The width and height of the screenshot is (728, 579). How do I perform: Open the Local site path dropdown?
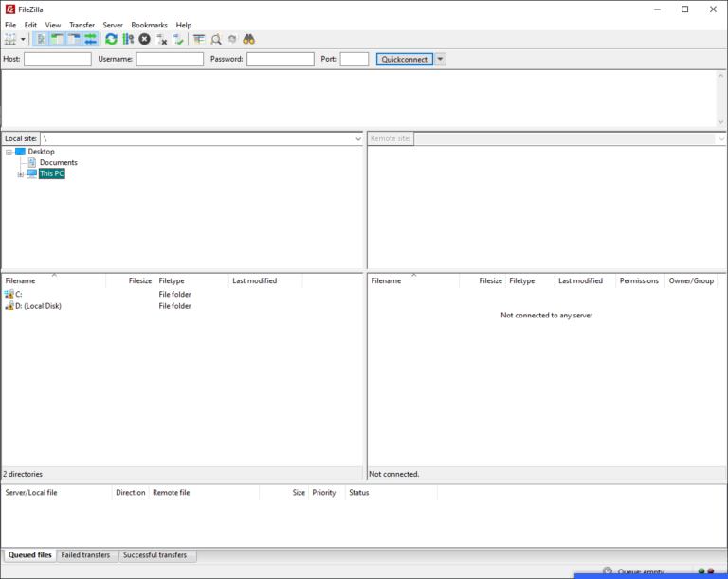(355, 139)
